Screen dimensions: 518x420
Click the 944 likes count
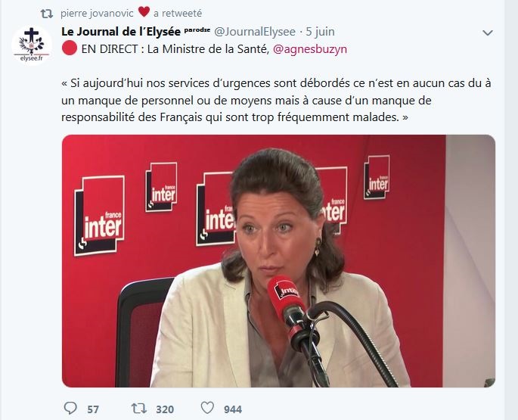point(233,409)
